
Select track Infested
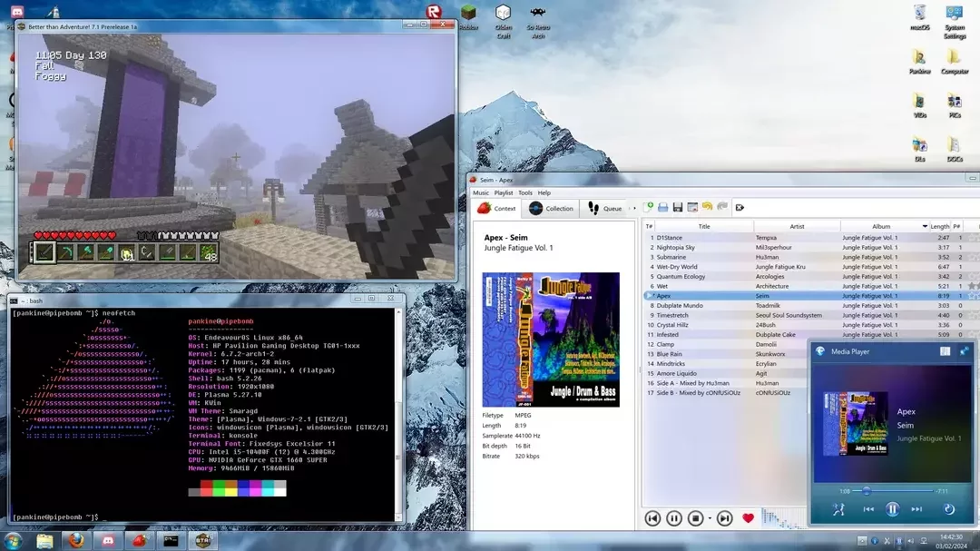click(811, 335)
